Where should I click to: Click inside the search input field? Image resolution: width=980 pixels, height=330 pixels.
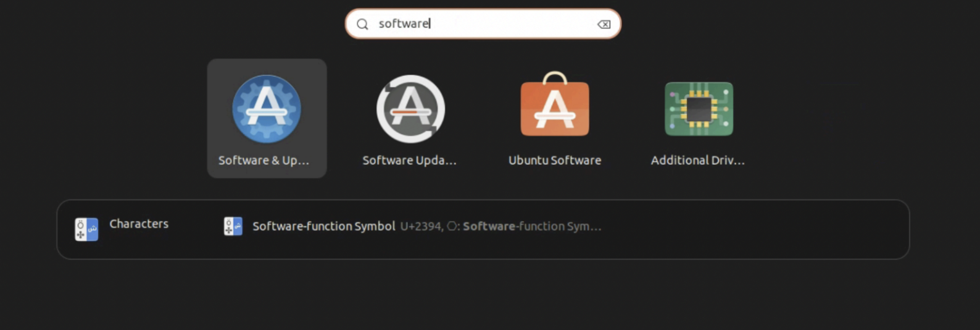coord(512,24)
